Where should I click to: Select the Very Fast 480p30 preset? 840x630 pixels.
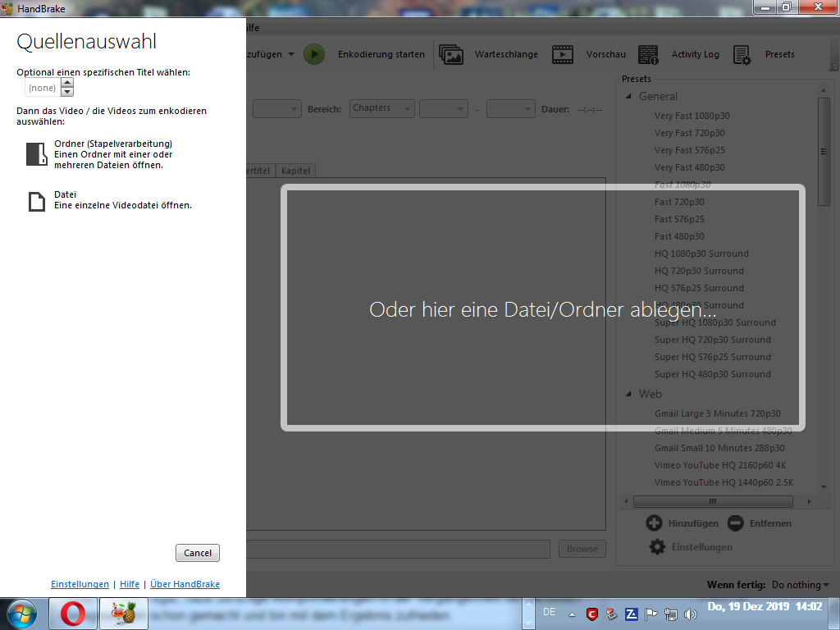coord(689,167)
